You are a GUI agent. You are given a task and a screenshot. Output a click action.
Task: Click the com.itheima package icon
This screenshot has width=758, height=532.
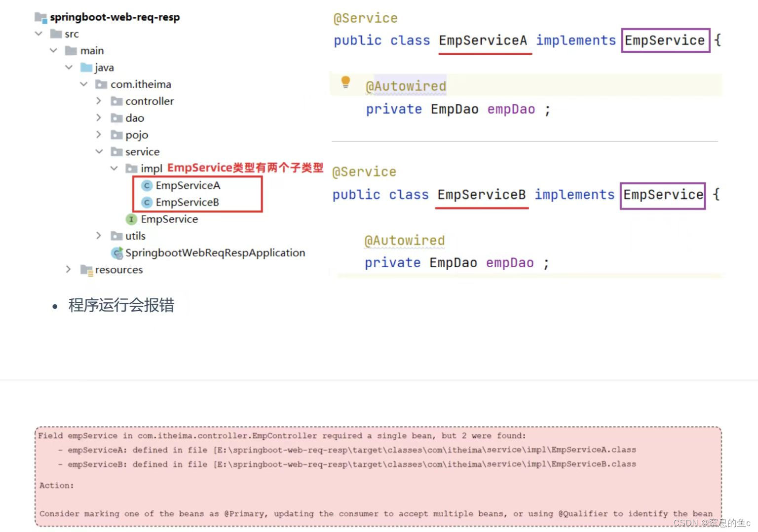[101, 84]
